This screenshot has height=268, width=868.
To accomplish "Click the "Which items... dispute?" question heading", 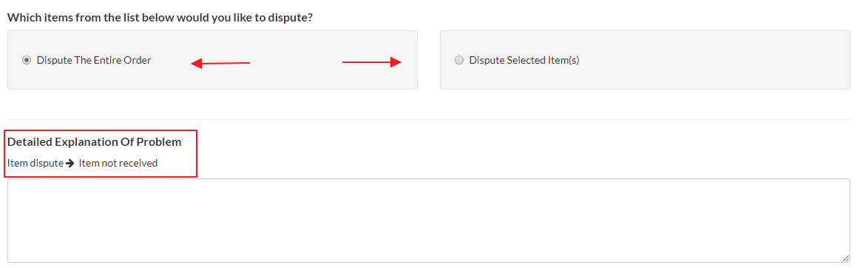I will 160,18.
